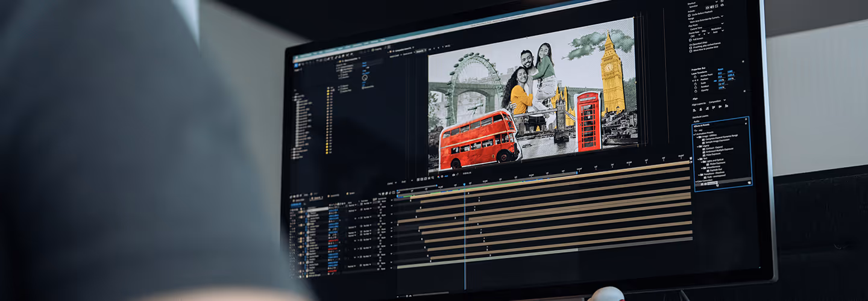Image resolution: width=868 pixels, height=301 pixels.
Task: Toggle the Anchor Point stopwatch
Action: pos(695,76)
